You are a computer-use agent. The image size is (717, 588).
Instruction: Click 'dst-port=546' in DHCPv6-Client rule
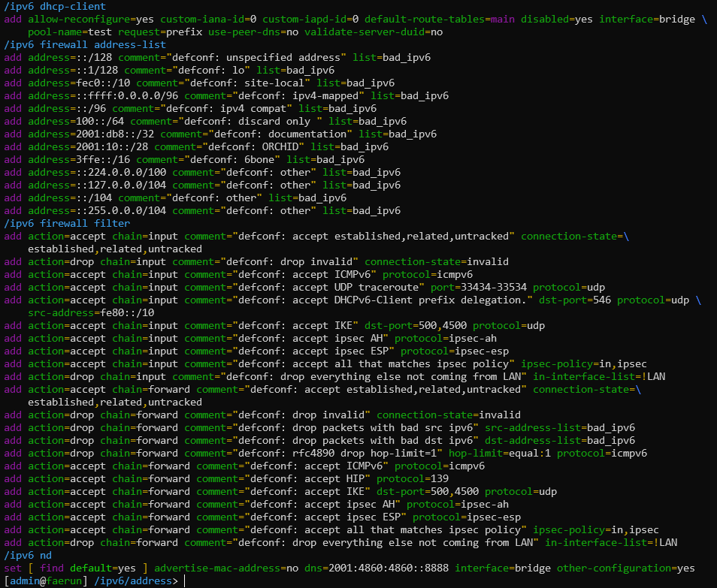click(x=575, y=300)
